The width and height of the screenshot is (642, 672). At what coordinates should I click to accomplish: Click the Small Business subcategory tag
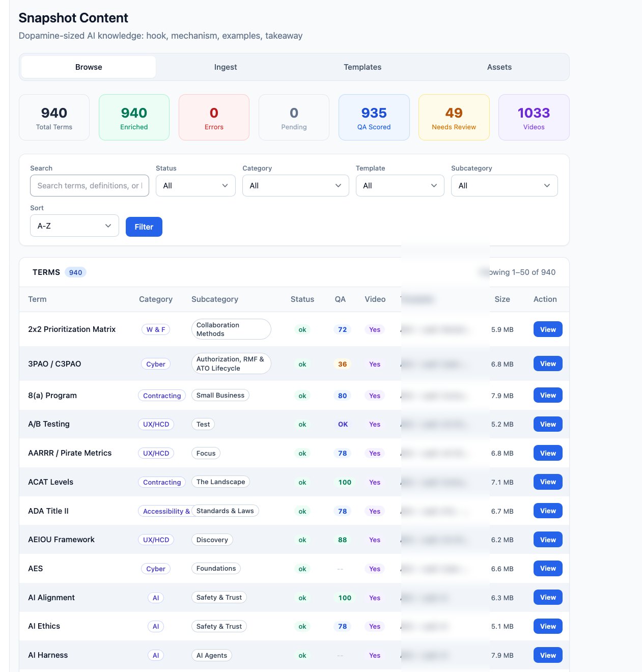click(220, 395)
